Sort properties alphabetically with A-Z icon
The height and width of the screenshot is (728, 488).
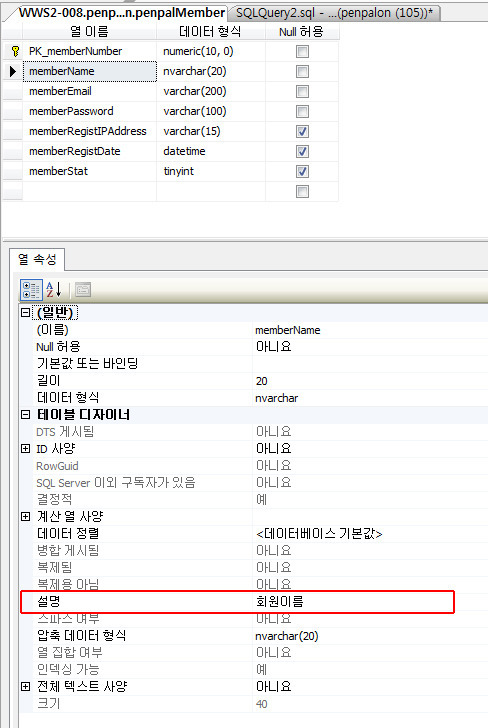point(54,290)
